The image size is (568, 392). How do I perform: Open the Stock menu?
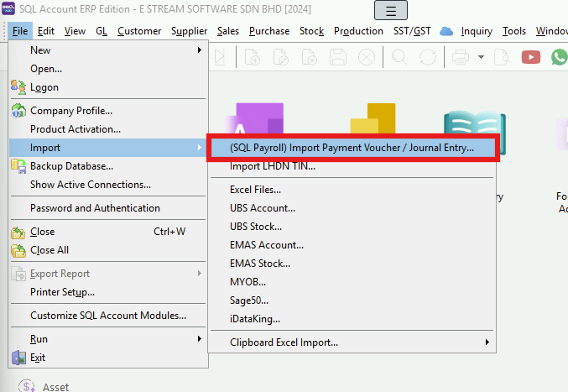point(311,31)
